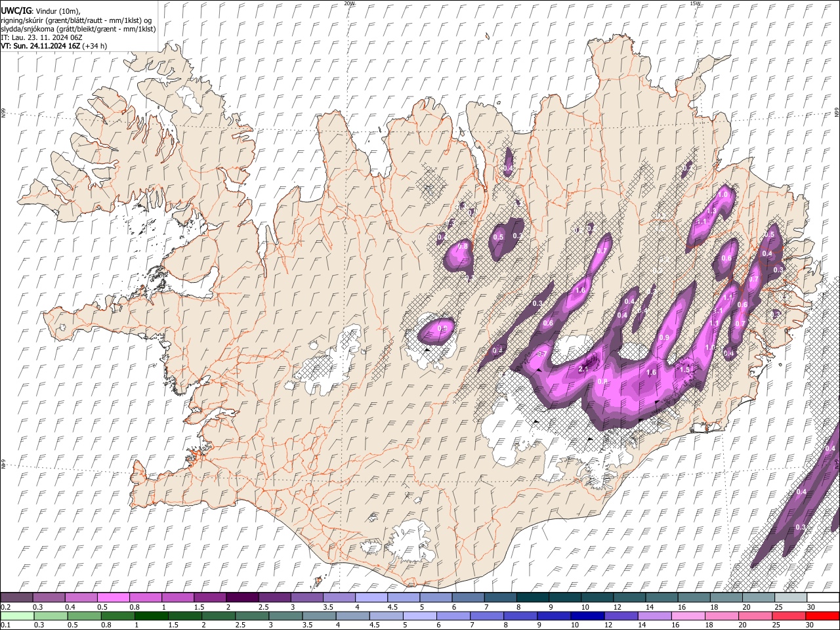The width and height of the screenshot is (840, 630).
Task: Click the deep navy bottom-row swatch labeled 10
Action: pos(588,616)
